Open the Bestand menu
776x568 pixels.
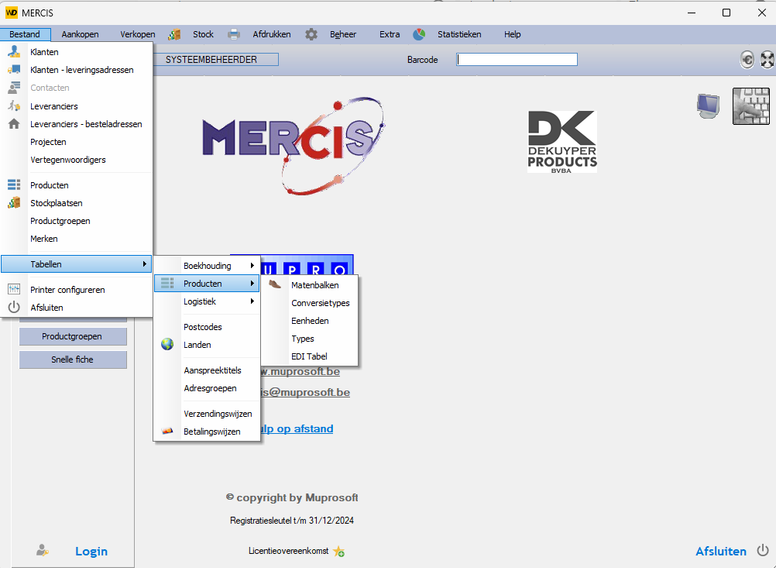(x=25, y=34)
